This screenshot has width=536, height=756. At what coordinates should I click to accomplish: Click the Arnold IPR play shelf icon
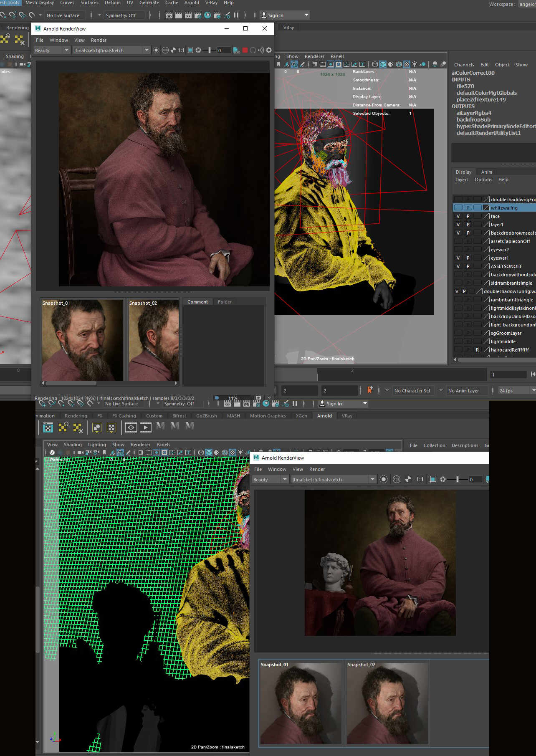point(145,427)
